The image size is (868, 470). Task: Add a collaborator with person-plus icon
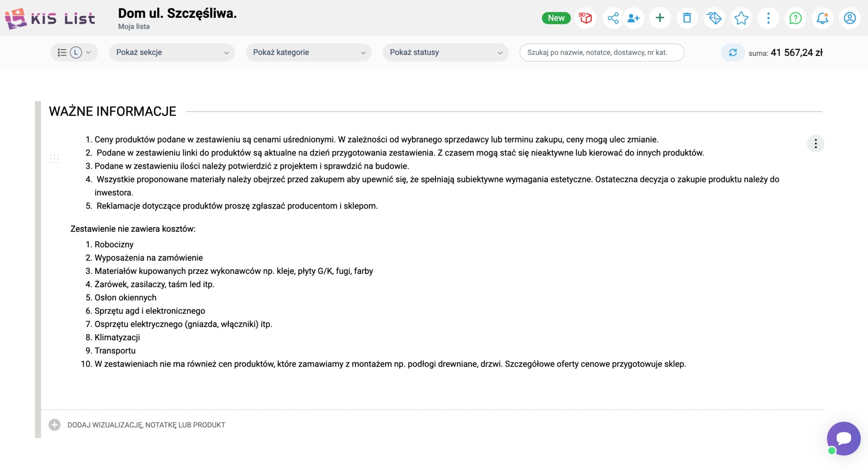tap(634, 18)
